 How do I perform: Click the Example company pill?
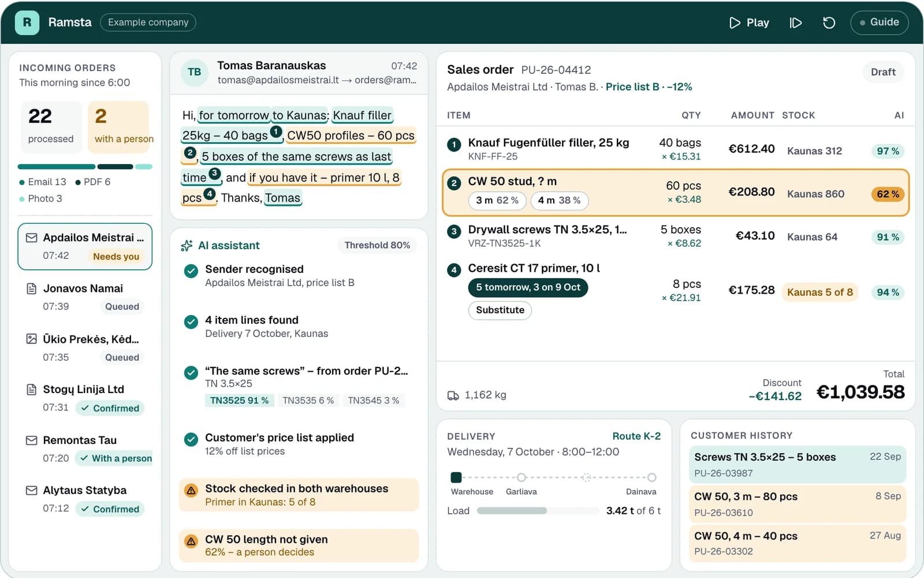click(148, 23)
